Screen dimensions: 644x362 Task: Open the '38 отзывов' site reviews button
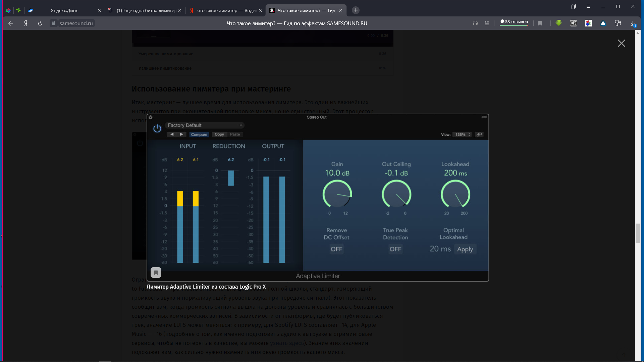514,22
